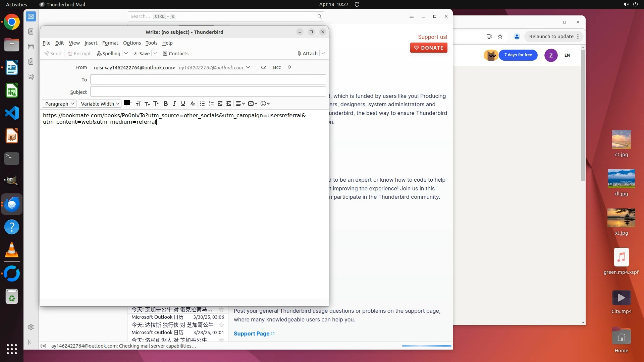Click the remove text styling icon
This screenshot has width=644, height=362.
click(193, 104)
